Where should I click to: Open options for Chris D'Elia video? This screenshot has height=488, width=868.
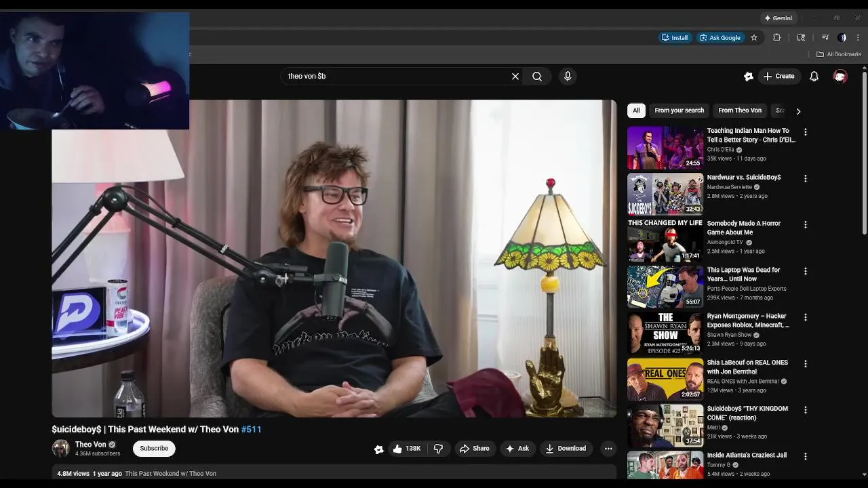click(x=806, y=132)
